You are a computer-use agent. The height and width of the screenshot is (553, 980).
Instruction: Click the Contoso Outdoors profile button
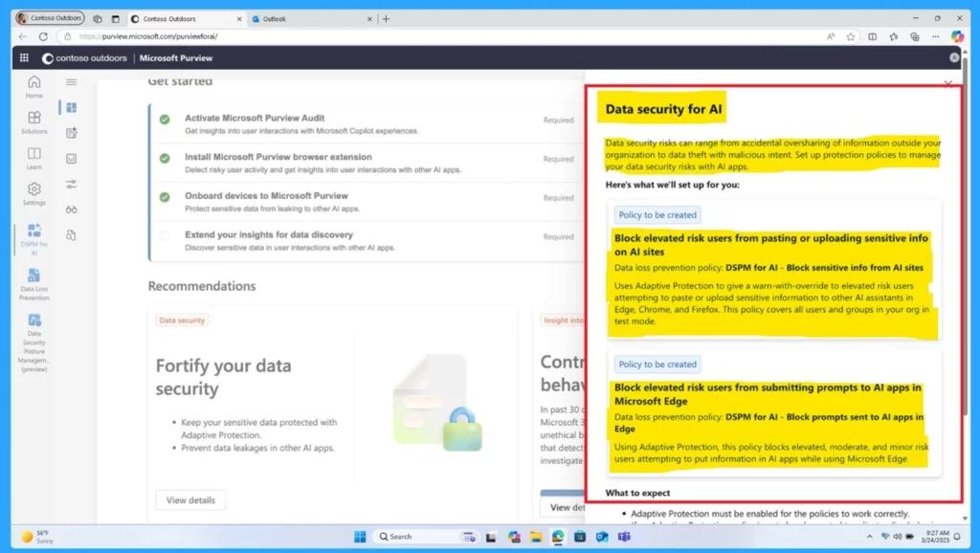[50, 18]
